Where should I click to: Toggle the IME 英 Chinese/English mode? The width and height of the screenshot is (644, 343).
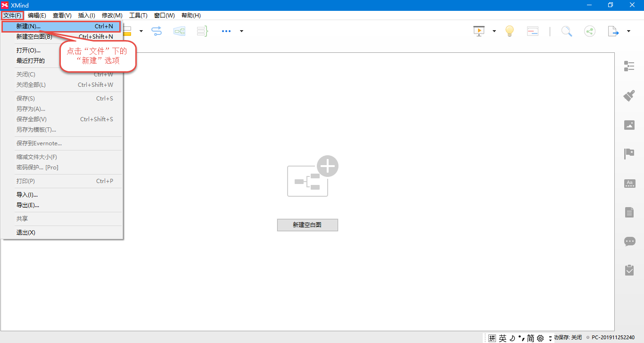503,338
